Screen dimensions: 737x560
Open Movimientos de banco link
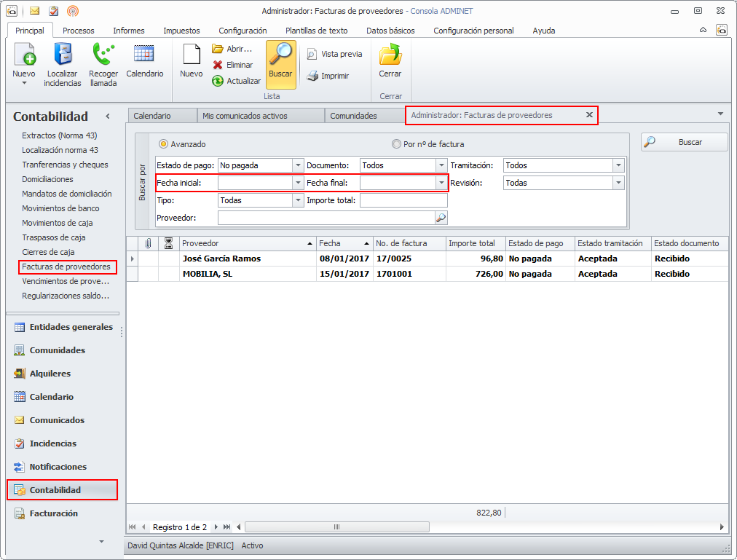(60, 208)
